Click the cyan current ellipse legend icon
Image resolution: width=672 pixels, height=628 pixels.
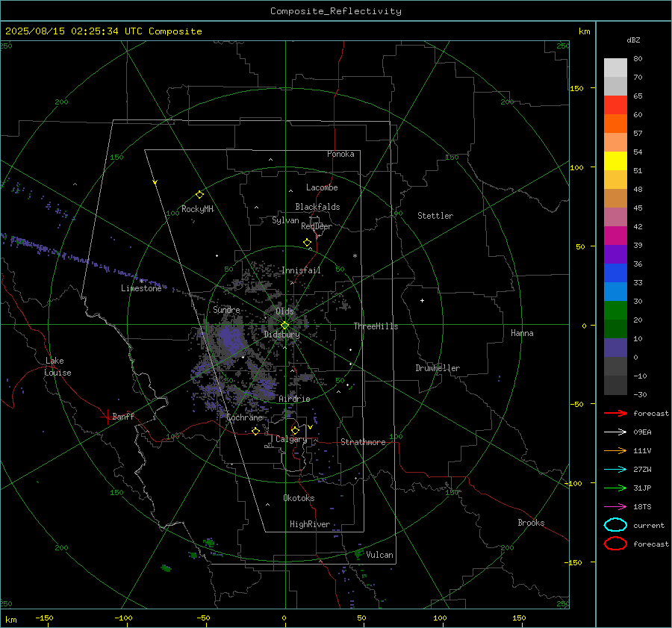pos(615,525)
